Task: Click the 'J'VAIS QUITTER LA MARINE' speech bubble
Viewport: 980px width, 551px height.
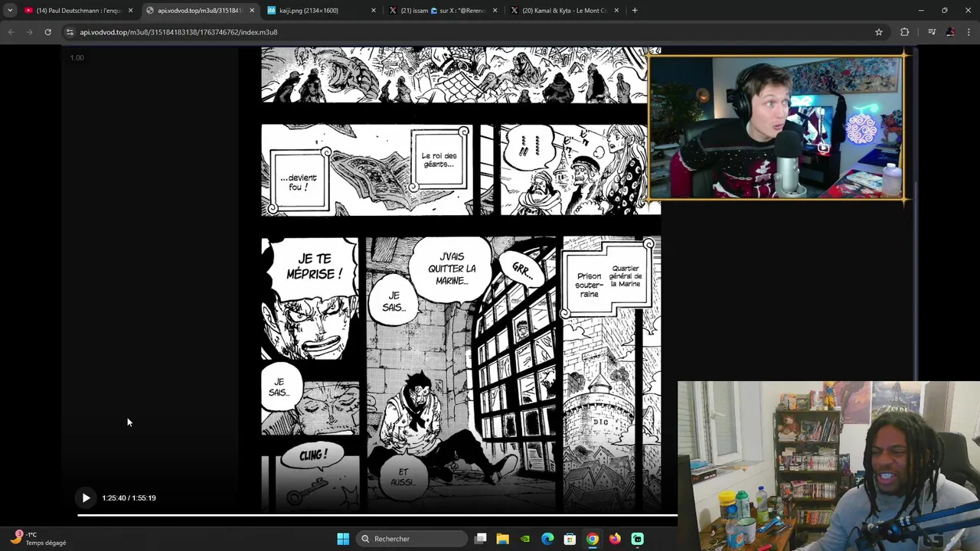Action: point(452,269)
